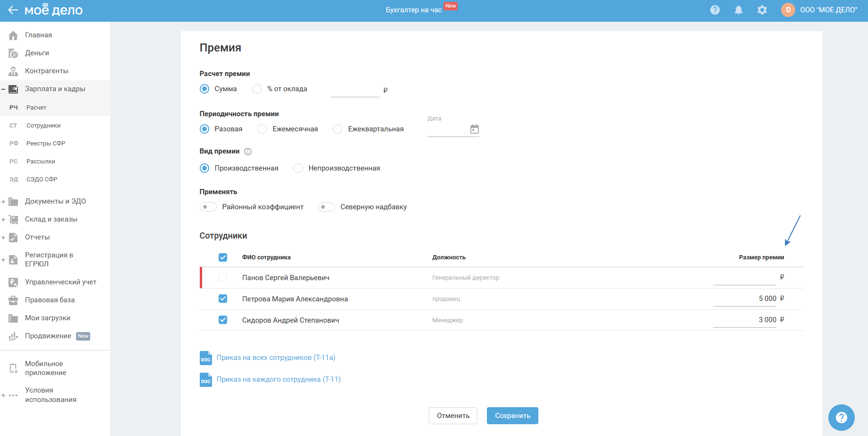Click the back arrow in the header
Image resolution: width=868 pixels, height=436 pixels.
13,10
